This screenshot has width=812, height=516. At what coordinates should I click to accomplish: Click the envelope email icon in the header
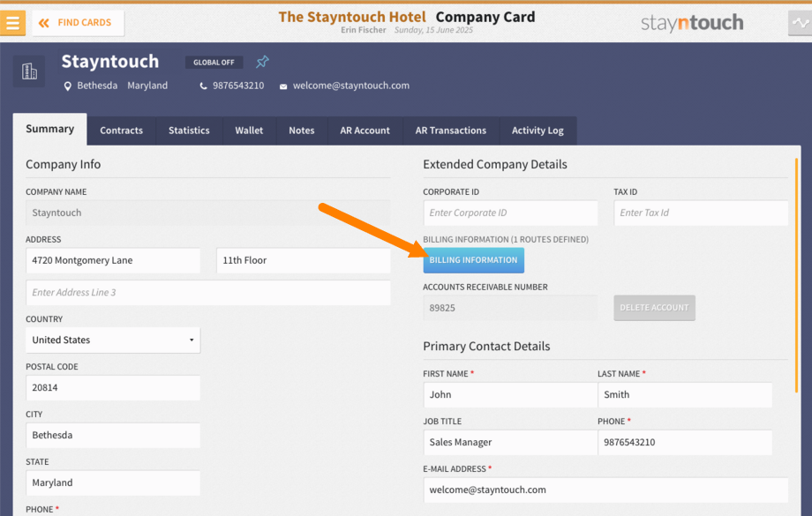(x=283, y=86)
